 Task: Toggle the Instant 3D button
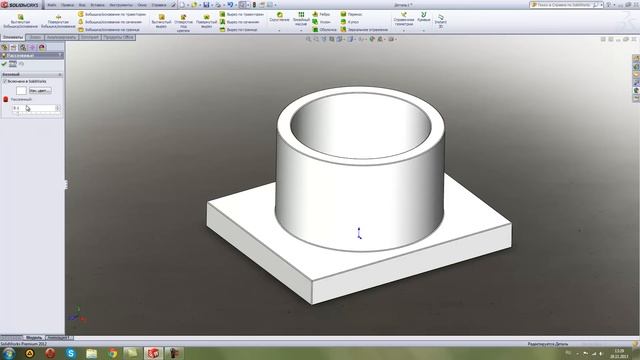click(x=441, y=20)
